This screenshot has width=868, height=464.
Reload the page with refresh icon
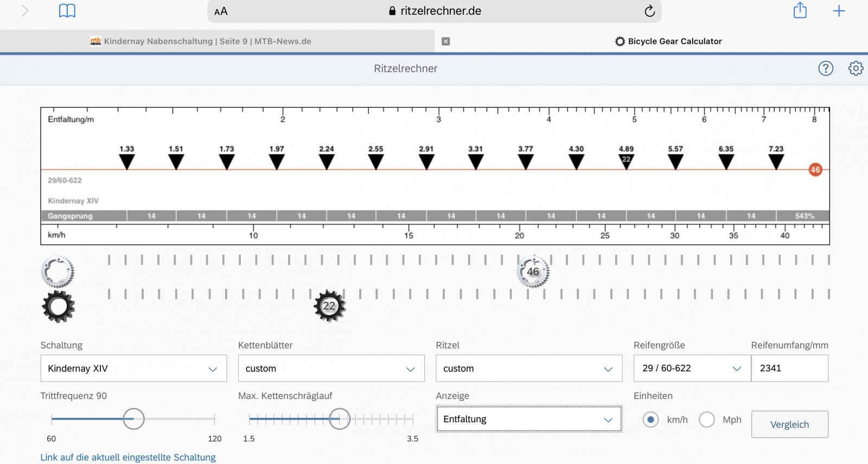pos(649,11)
